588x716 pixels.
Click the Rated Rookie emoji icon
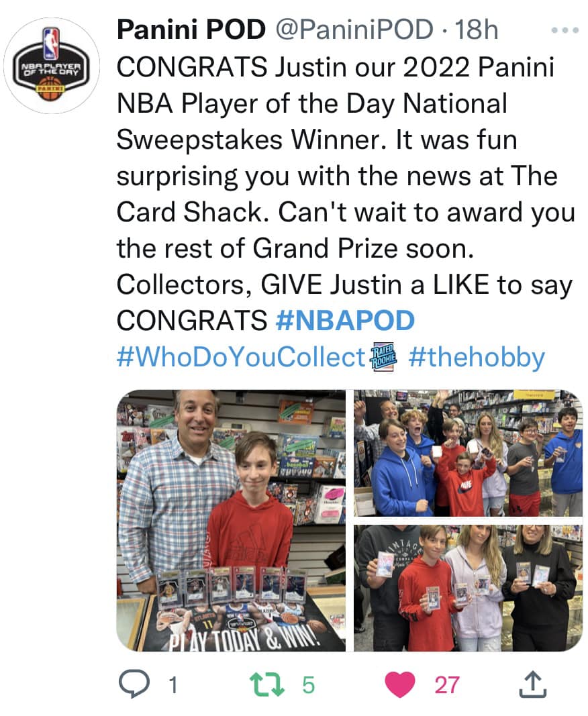click(383, 356)
